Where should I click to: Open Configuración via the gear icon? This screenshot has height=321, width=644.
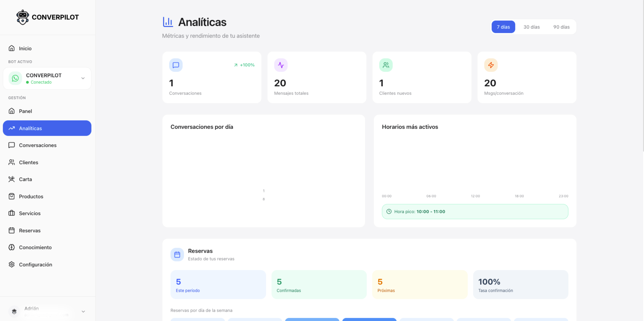tap(12, 264)
